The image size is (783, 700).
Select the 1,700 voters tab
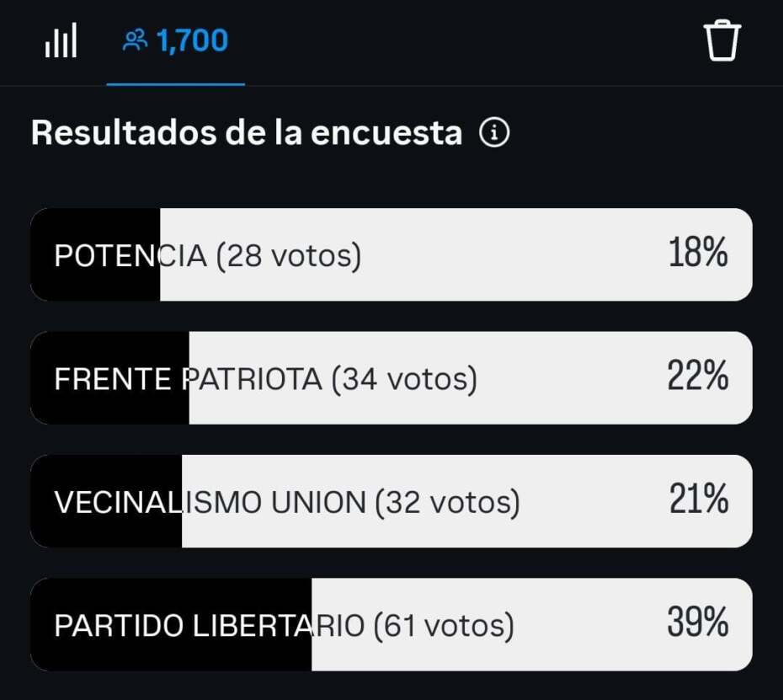(x=175, y=42)
